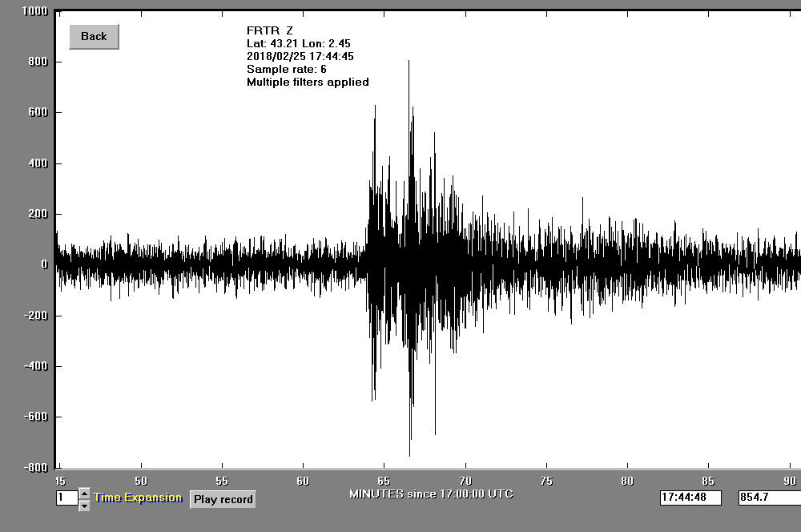801x532 pixels.
Task: Click the Lat: 43.21 Lon: 2.45 text
Action: coord(298,43)
